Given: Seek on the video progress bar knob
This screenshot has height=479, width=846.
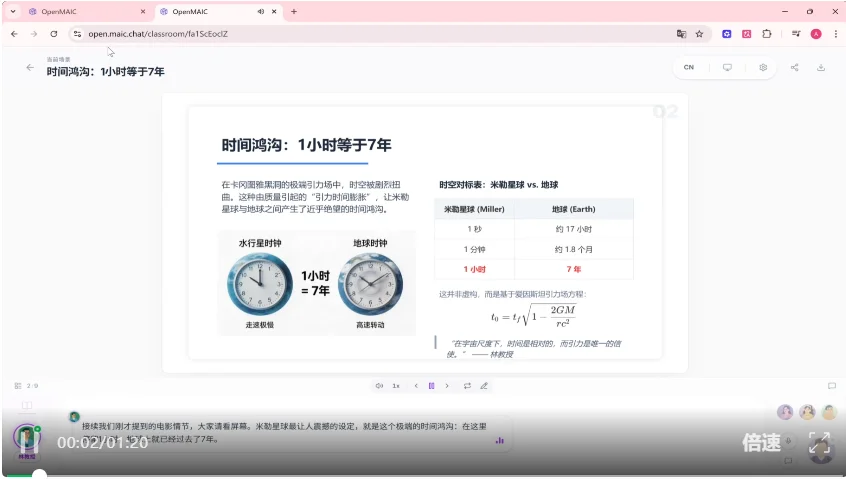Looking at the screenshot, I should (x=39, y=475).
